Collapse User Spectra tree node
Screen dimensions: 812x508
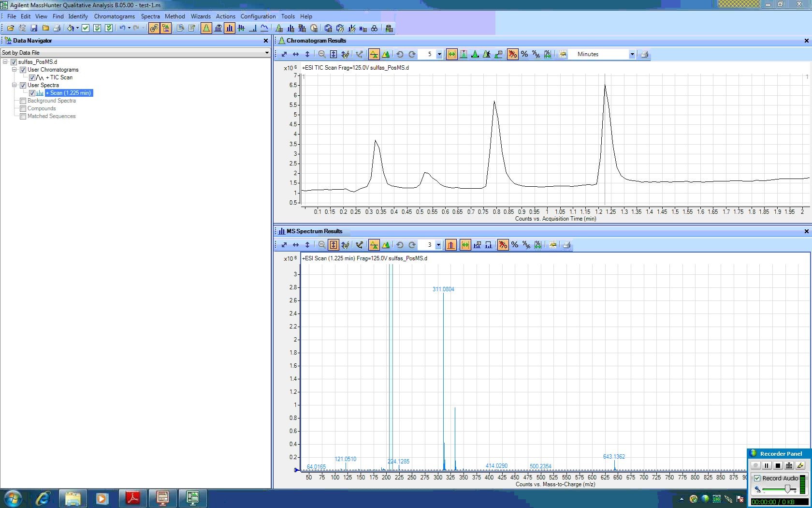point(14,85)
